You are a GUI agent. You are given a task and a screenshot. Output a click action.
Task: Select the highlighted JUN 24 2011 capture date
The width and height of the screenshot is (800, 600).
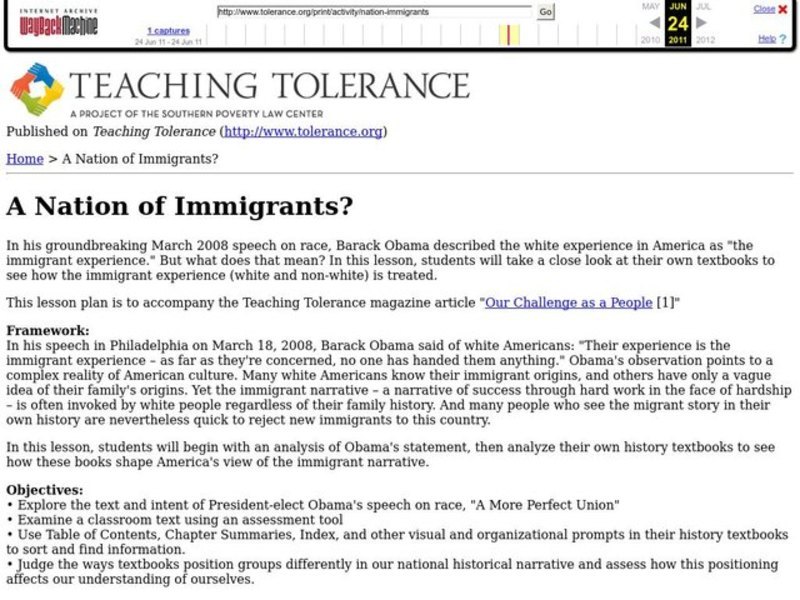click(677, 22)
